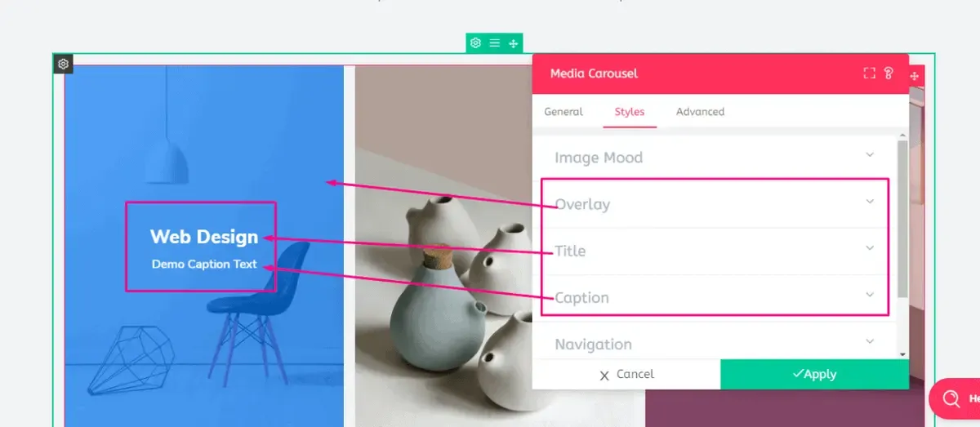Click the green Apply button
The height and width of the screenshot is (427, 980).
[x=814, y=374]
